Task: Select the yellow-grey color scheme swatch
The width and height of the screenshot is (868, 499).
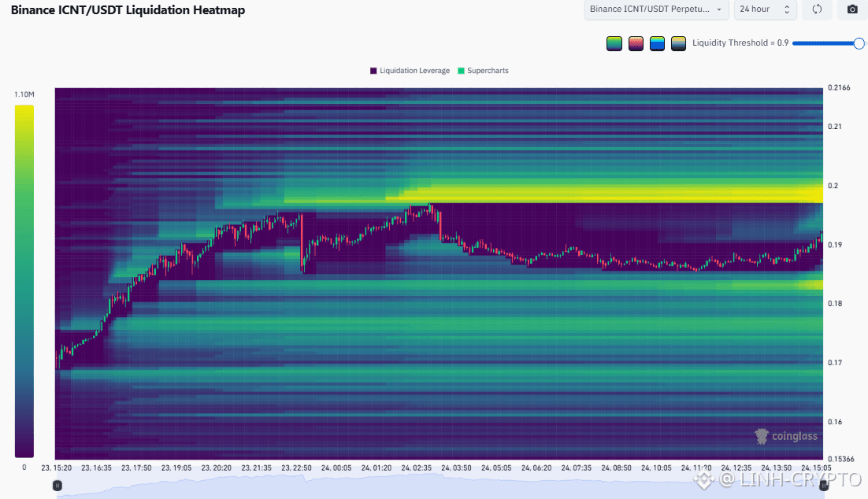Action: click(x=679, y=43)
